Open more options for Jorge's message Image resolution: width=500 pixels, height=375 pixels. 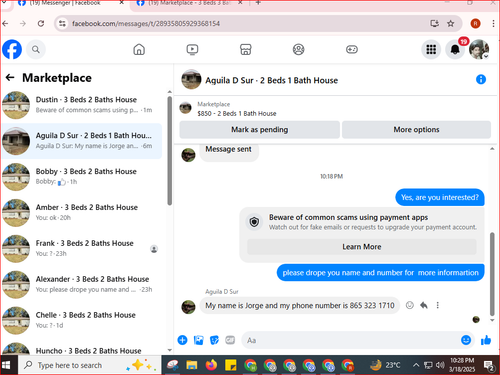pyautogui.click(x=438, y=305)
